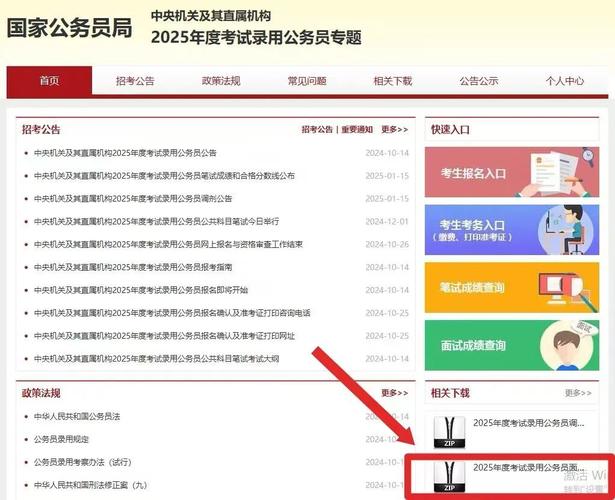Open 中央机关及其直属机构2025年度考试录用公务员公告

click(125, 153)
